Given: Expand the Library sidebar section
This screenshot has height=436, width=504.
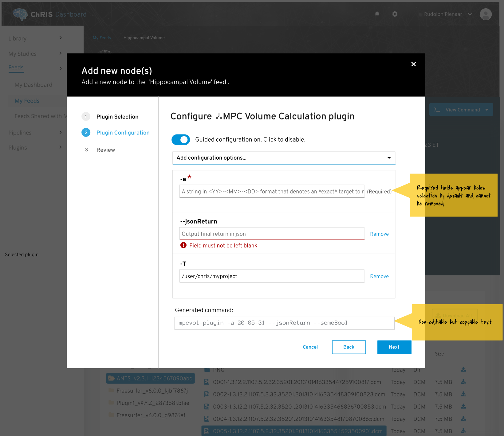Looking at the screenshot, I should pos(61,38).
